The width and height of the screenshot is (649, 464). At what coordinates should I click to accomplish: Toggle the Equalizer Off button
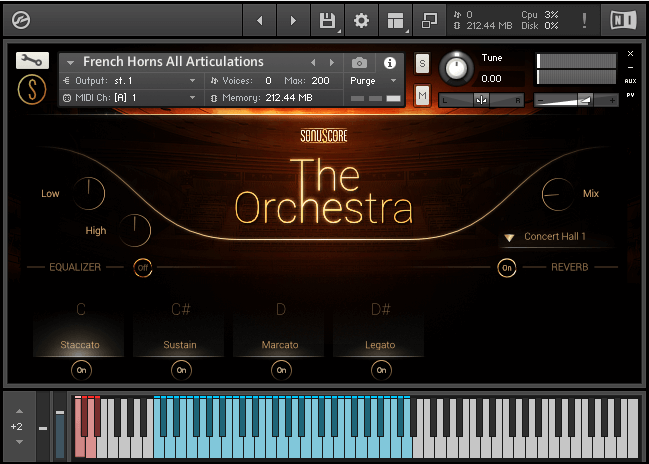pos(143,268)
